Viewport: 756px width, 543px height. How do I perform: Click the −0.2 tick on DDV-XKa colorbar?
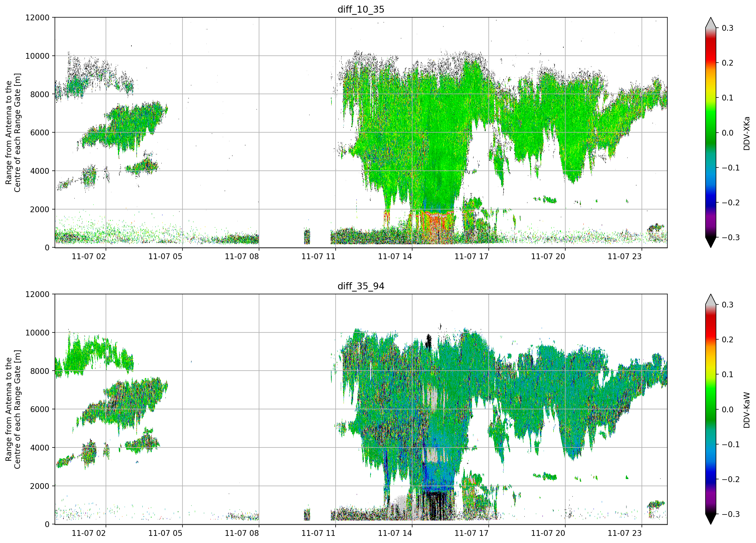pyautogui.click(x=731, y=203)
